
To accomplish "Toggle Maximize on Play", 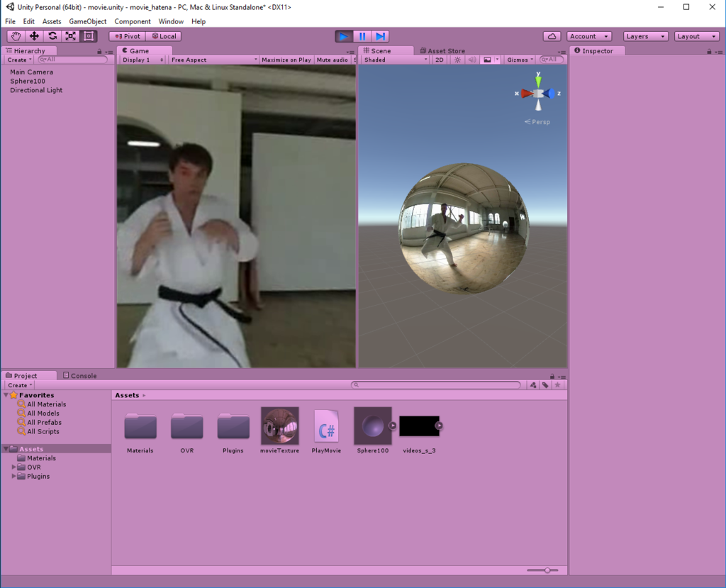I will [x=286, y=60].
